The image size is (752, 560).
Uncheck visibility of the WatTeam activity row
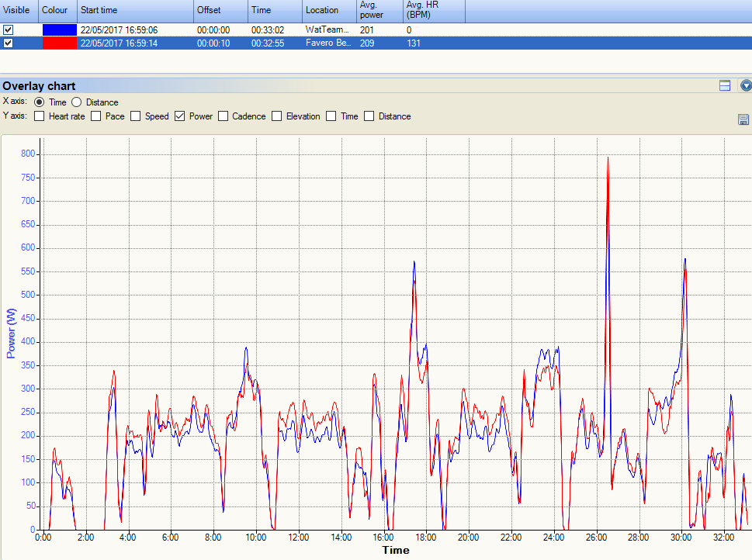pos(9,30)
